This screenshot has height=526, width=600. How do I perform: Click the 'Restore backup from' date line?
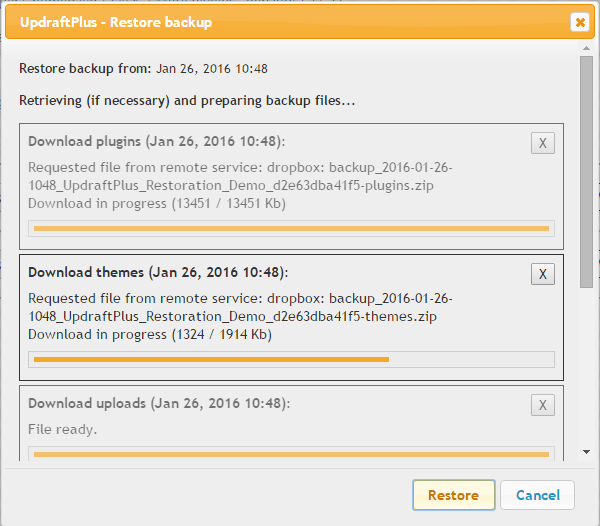pos(143,69)
